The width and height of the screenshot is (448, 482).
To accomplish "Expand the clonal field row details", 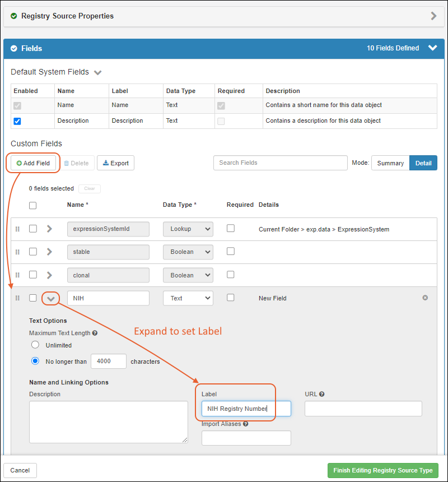I will click(x=49, y=275).
